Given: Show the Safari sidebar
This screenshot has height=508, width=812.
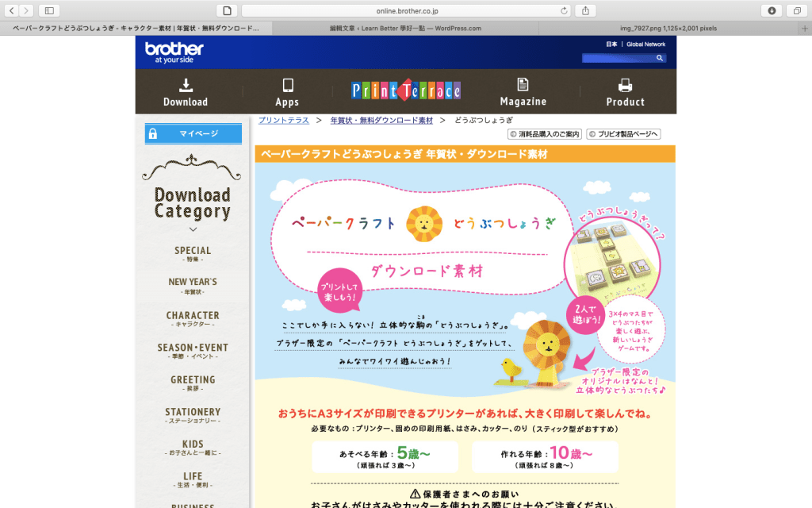Looking at the screenshot, I should [49, 10].
